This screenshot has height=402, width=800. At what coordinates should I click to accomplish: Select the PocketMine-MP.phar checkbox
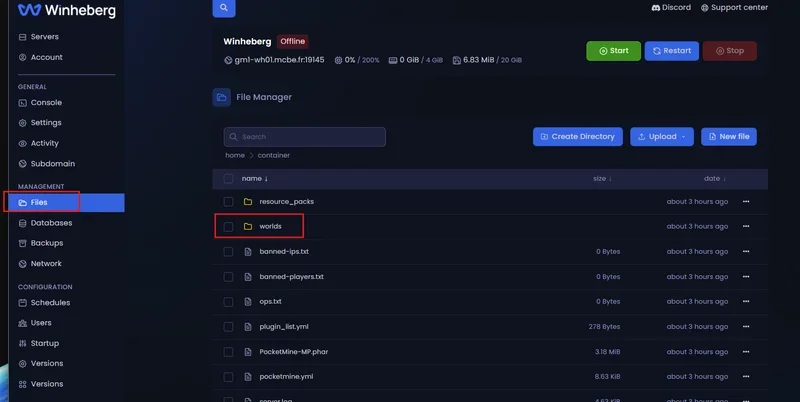(x=229, y=352)
